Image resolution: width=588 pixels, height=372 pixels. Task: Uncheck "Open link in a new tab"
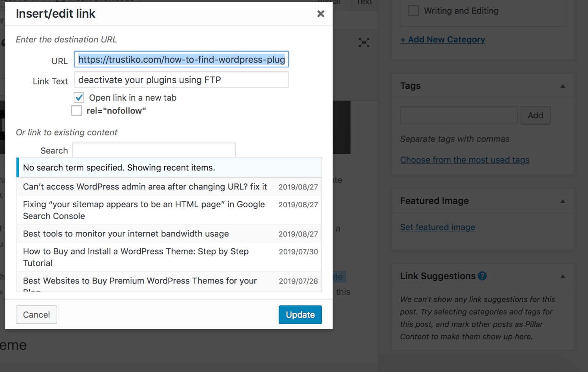(x=78, y=97)
